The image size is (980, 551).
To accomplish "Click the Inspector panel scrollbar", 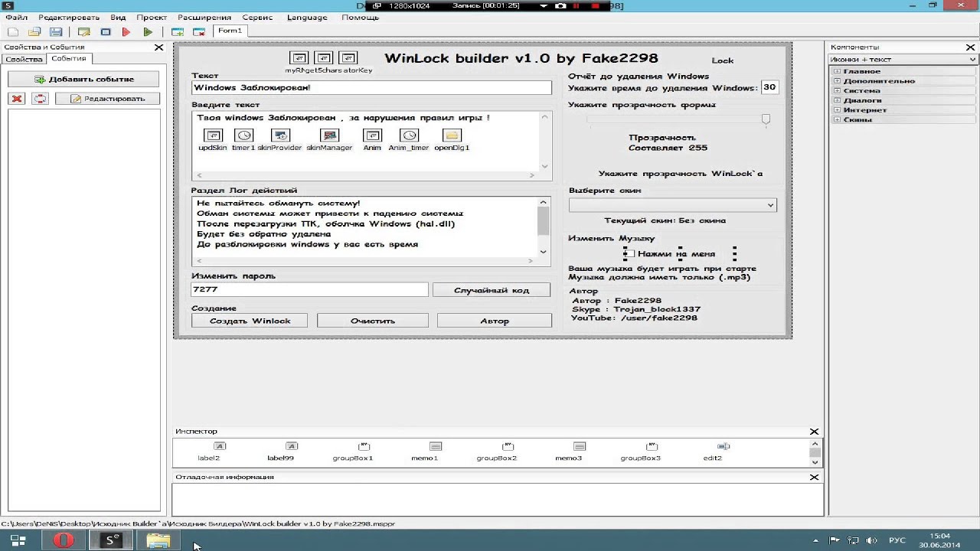I will pyautogui.click(x=815, y=452).
